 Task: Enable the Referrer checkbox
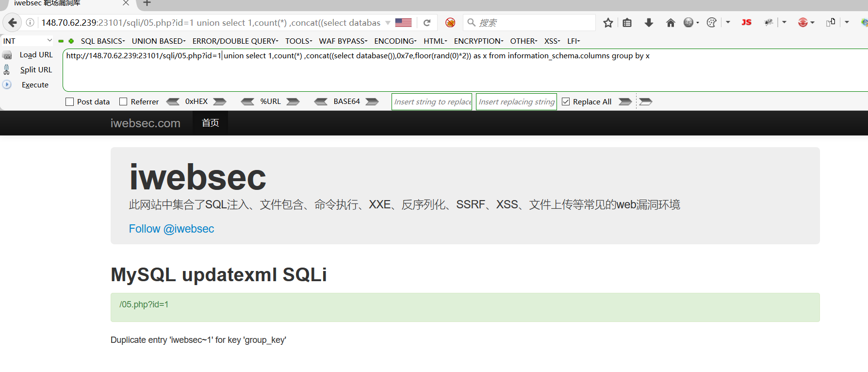[x=123, y=101]
